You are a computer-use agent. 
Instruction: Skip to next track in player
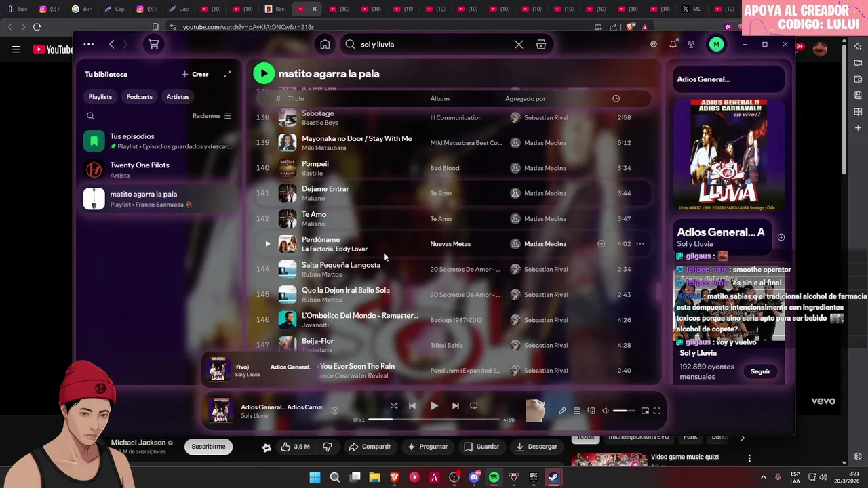tap(455, 406)
